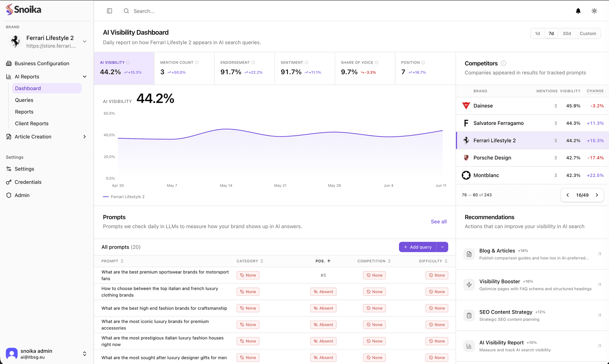Open AI Visibility Report recommendation arrow
The image size is (609, 364).
(599, 346)
